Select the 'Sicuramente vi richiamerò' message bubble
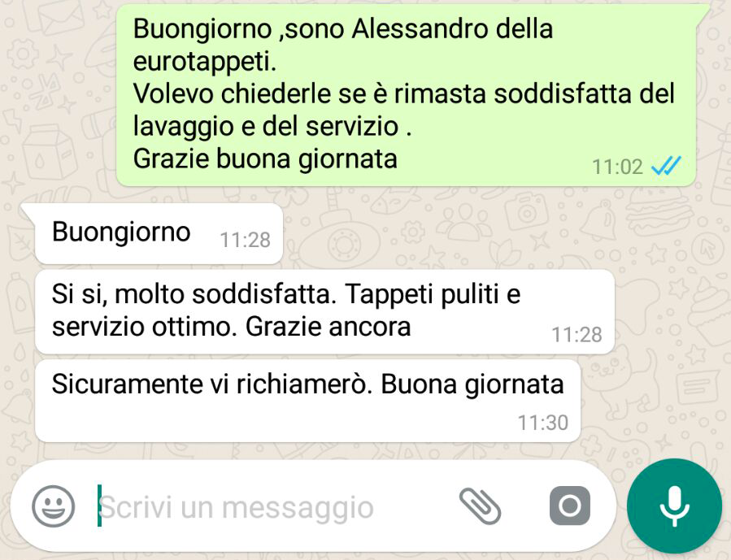Viewport: 731px width, 560px height. (307, 401)
